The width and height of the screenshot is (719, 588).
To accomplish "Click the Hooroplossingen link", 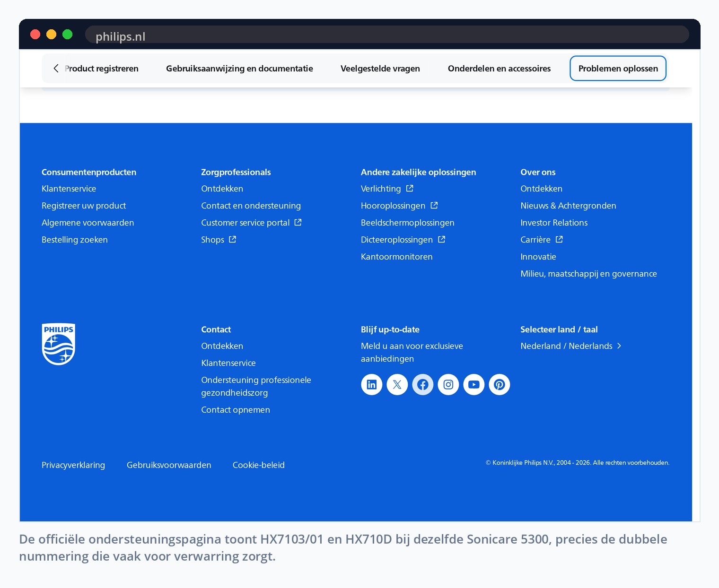I will tap(393, 206).
